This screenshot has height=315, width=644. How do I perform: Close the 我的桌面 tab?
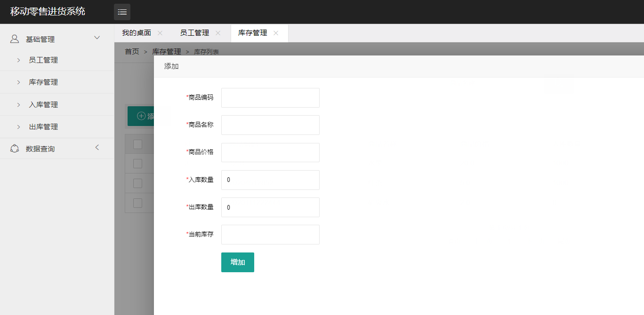[x=160, y=33]
